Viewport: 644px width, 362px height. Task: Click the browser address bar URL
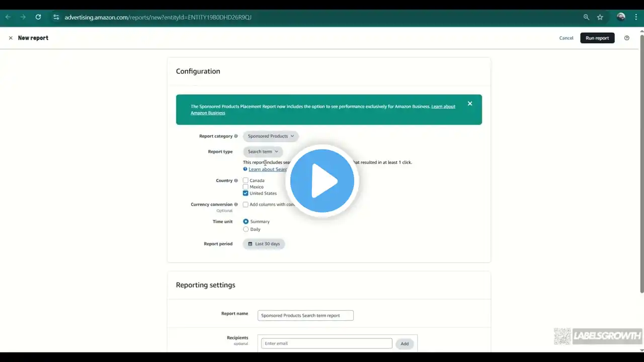[158, 17]
